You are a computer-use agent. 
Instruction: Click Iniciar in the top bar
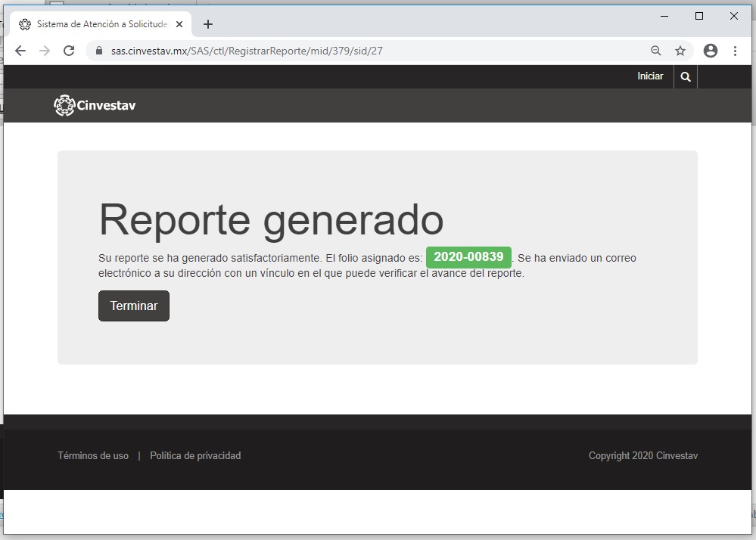click(650, 76)
